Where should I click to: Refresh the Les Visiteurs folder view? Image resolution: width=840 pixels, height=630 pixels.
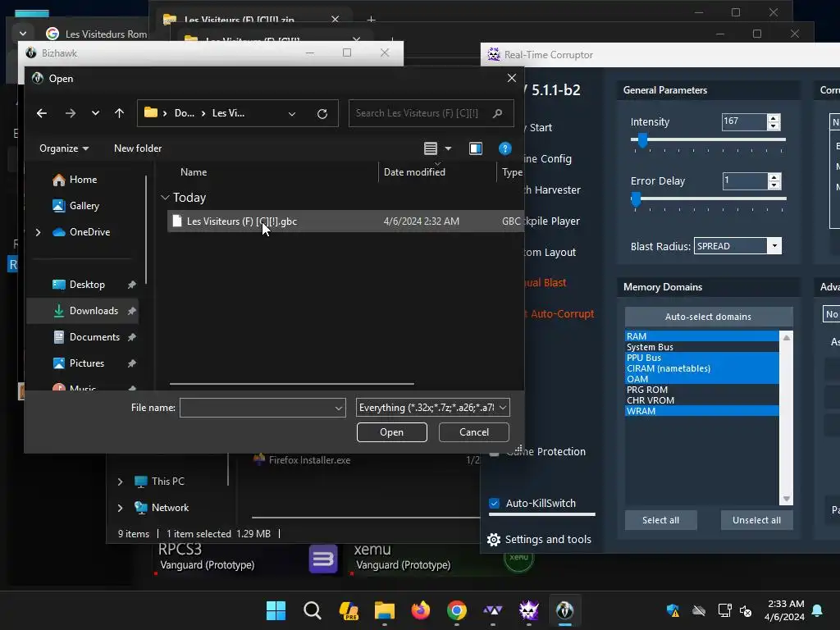(x=322, y=113)
